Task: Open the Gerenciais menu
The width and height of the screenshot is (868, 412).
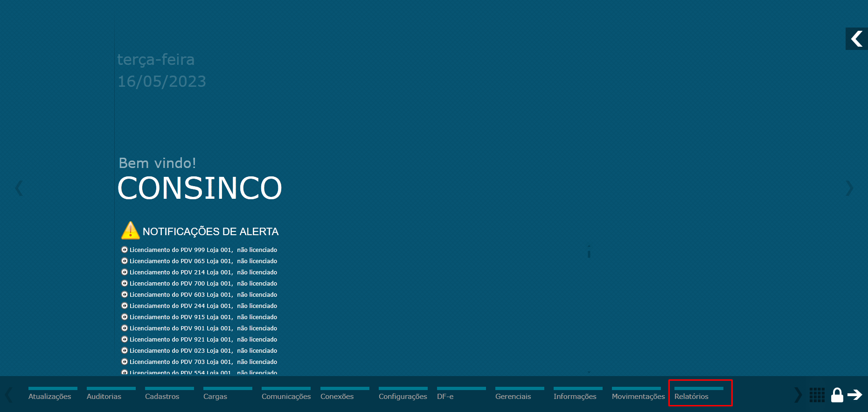Action: (520, 393)
